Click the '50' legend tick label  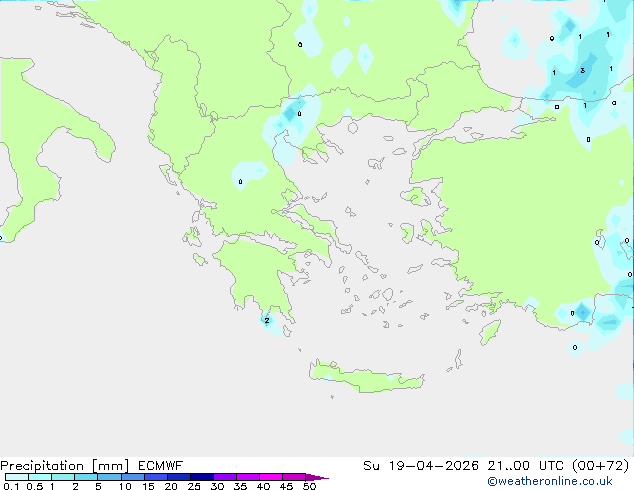pyautogui.click(x=309, y=486)
